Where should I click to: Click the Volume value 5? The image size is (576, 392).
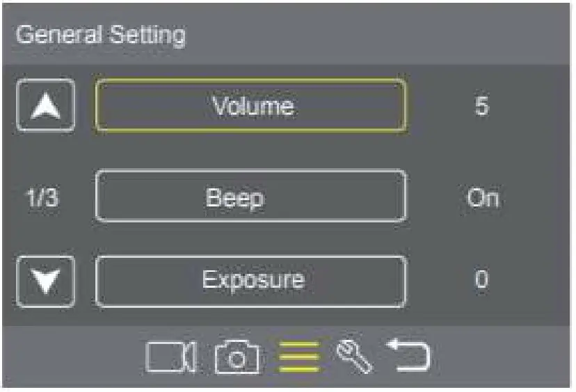[481, 107]
